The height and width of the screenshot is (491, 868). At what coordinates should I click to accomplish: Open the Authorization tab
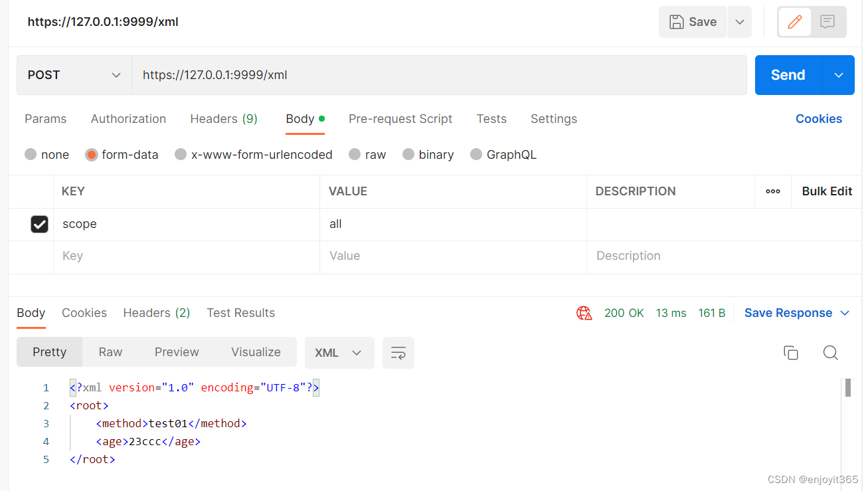click(x=128, y=119)
